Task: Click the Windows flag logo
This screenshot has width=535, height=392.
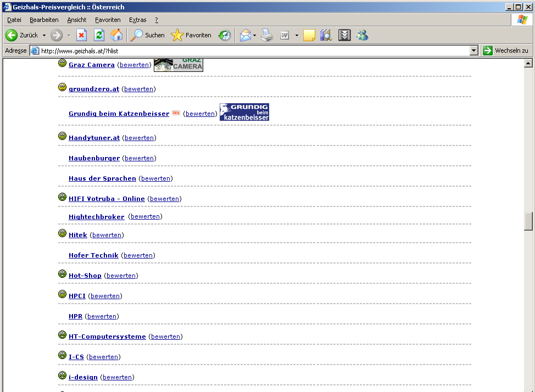Action: pyautogui.click(x=522, y=20)
